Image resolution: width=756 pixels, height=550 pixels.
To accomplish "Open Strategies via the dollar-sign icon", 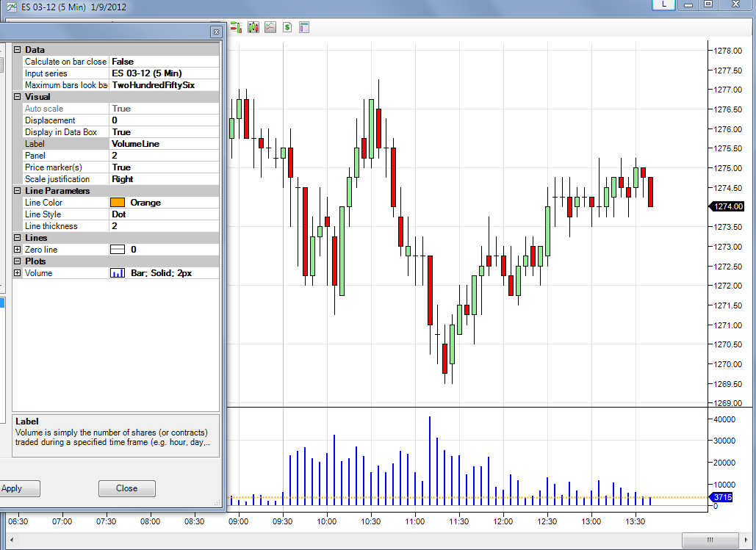I will pos(287,27).
